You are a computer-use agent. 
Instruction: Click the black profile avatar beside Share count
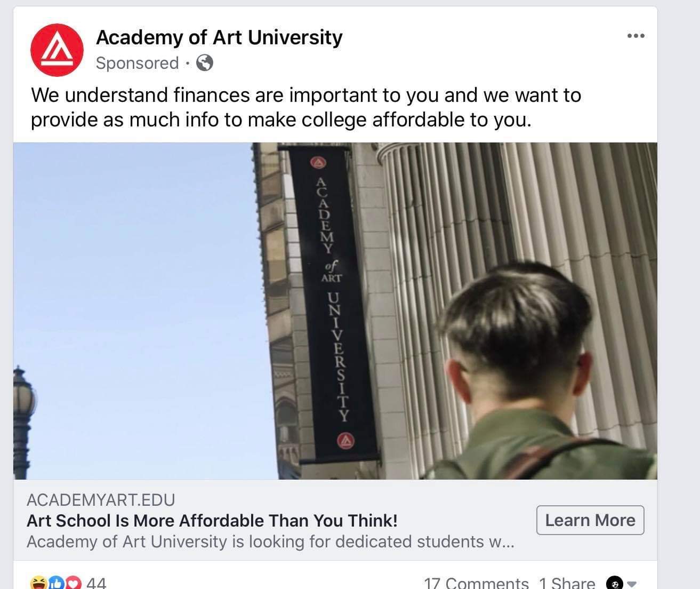(615, 583)
